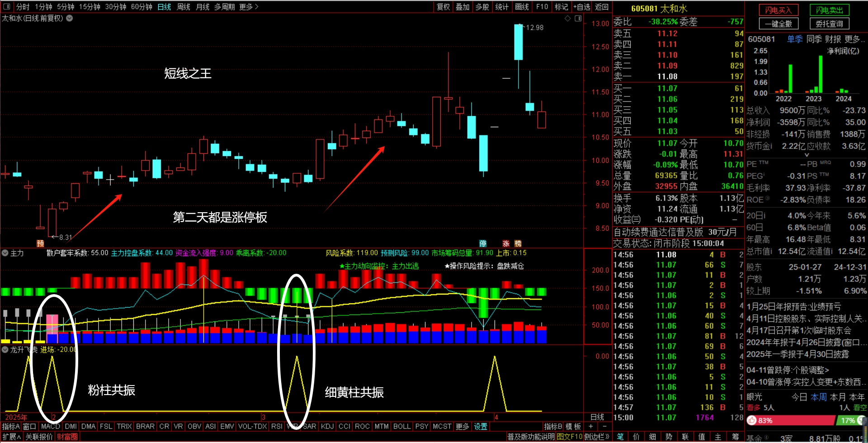Toggle 标记 marking option
This screenshot has width=868, height=443.
561,7
